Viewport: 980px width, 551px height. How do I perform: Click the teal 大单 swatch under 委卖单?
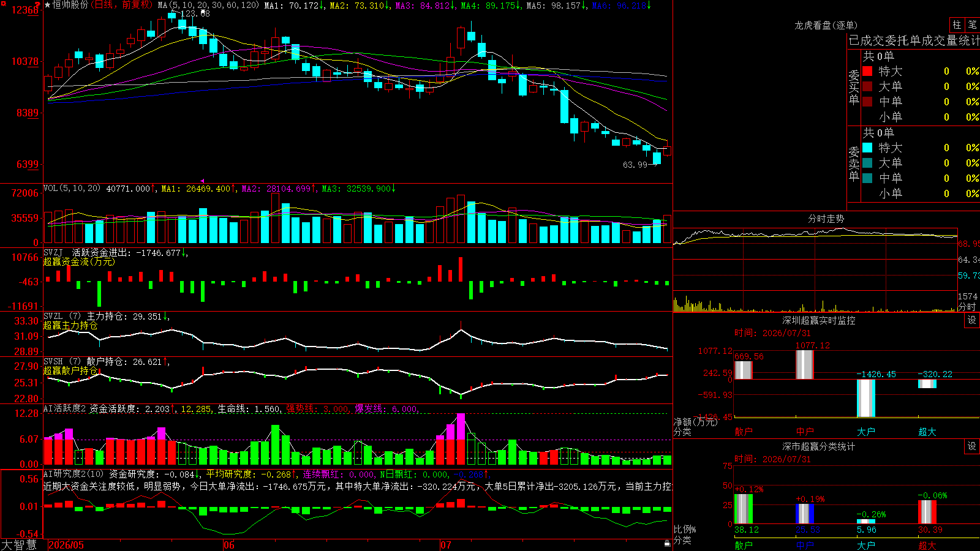[867, 163]
